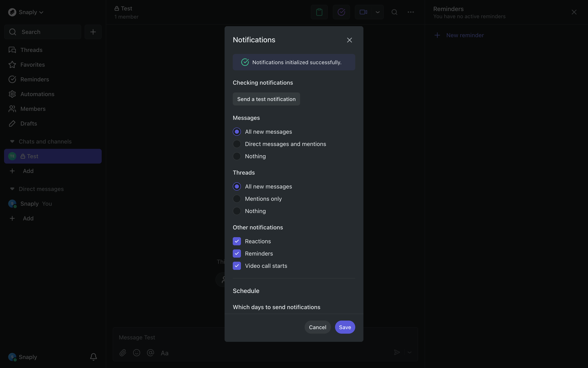
Task: Collapse the Direct messages section
Action: tap(12, 189)
